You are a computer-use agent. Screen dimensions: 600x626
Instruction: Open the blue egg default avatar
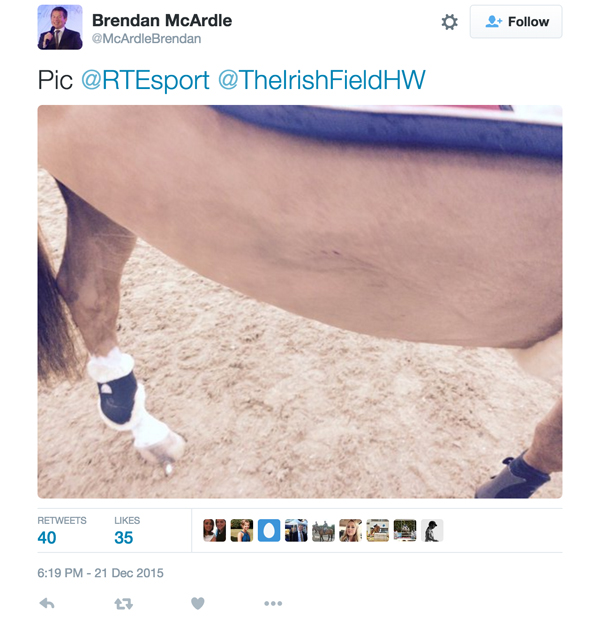(269, 530)
